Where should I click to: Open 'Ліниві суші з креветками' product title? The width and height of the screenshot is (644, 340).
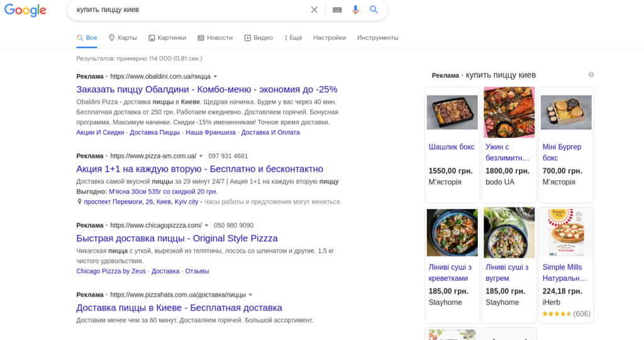tap(450, 273)
